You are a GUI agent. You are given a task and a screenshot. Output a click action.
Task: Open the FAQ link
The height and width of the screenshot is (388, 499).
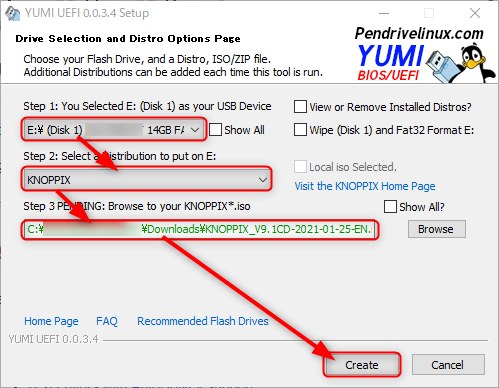point(107,321)
